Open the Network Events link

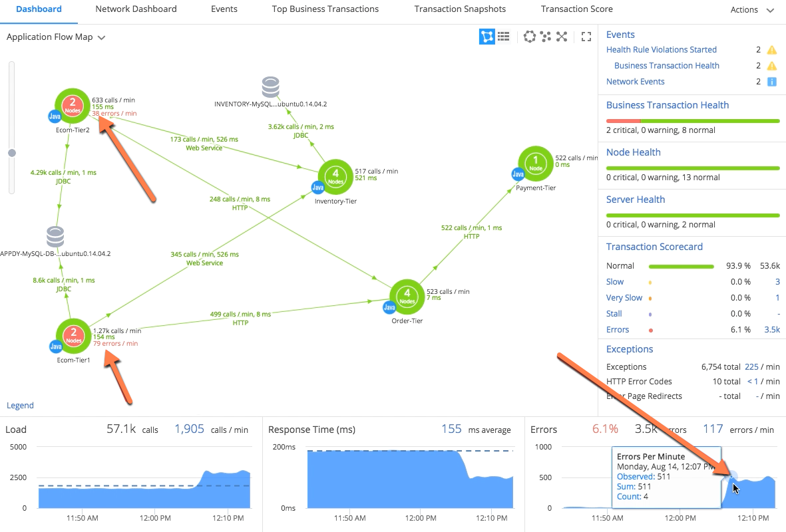[635, 82]
